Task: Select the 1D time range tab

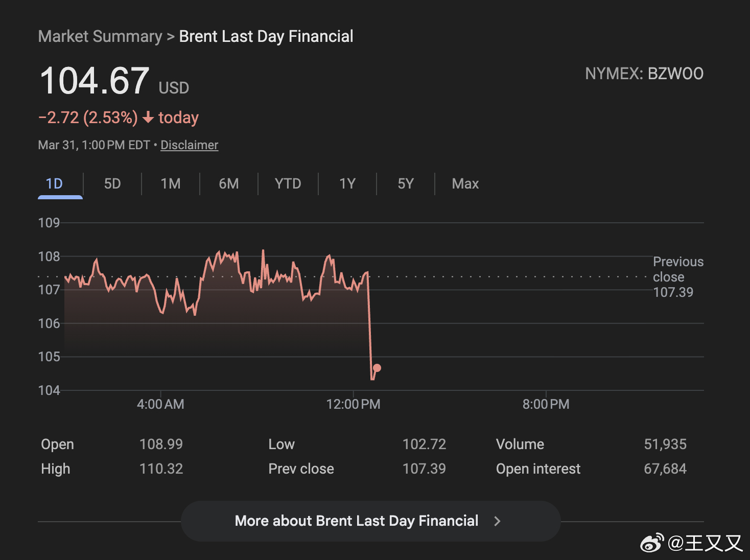Action: (x=54, y=184)
